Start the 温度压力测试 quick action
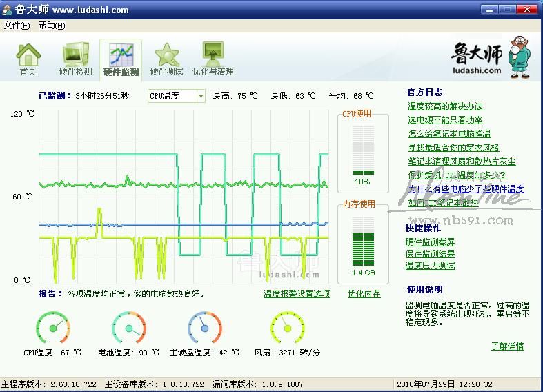This screenshot has height=392, width=543. [431, 266]
